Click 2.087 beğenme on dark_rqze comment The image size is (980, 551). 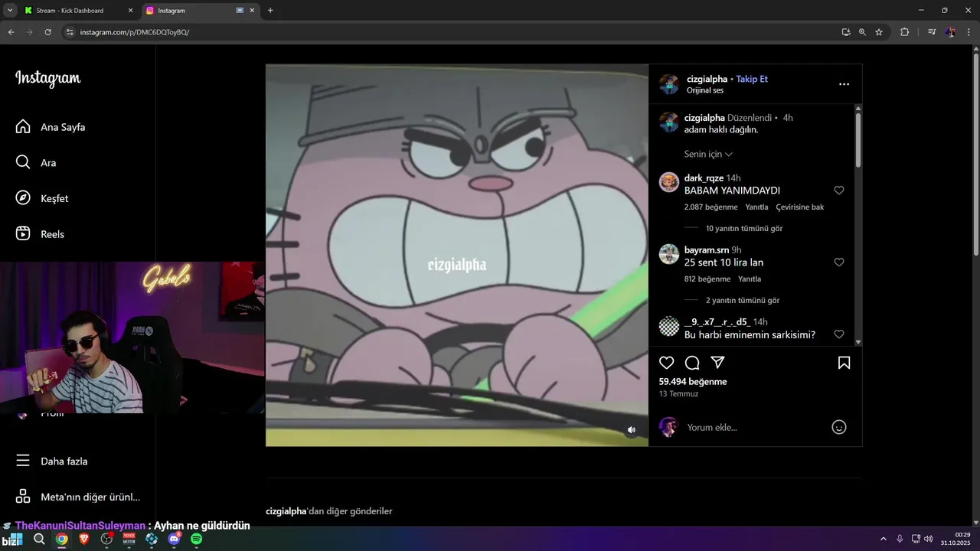coord(710,207)
